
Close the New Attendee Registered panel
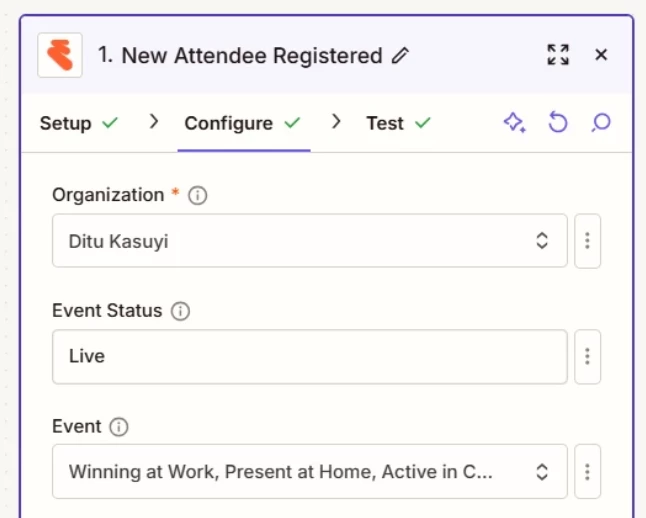tap(601, 55)
